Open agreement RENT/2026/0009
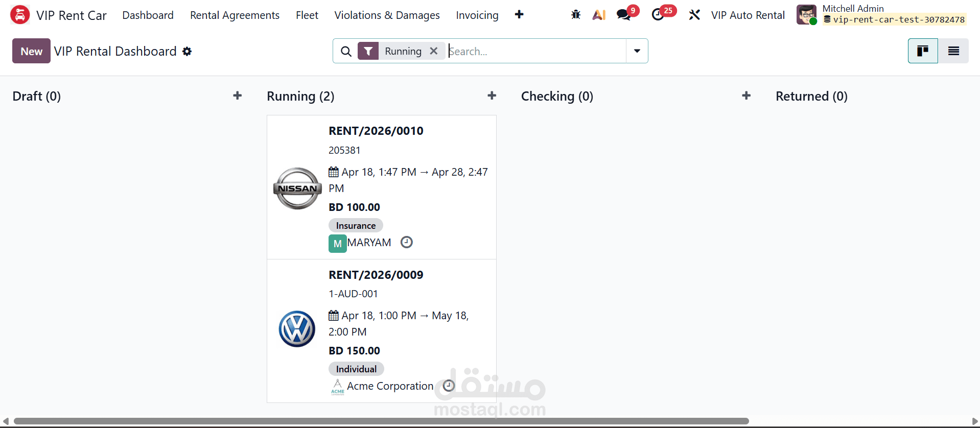The width and height of the screenshot is (980, 428). pos(376,275)
